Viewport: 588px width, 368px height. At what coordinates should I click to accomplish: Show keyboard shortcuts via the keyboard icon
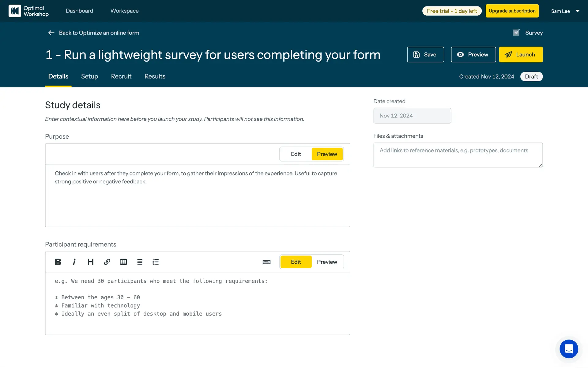point(266,262)
